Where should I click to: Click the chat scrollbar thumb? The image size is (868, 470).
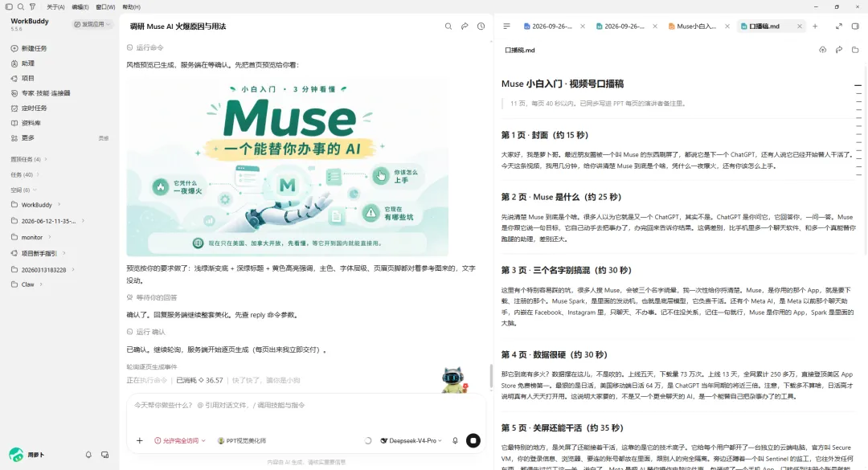tap(491, 377)
